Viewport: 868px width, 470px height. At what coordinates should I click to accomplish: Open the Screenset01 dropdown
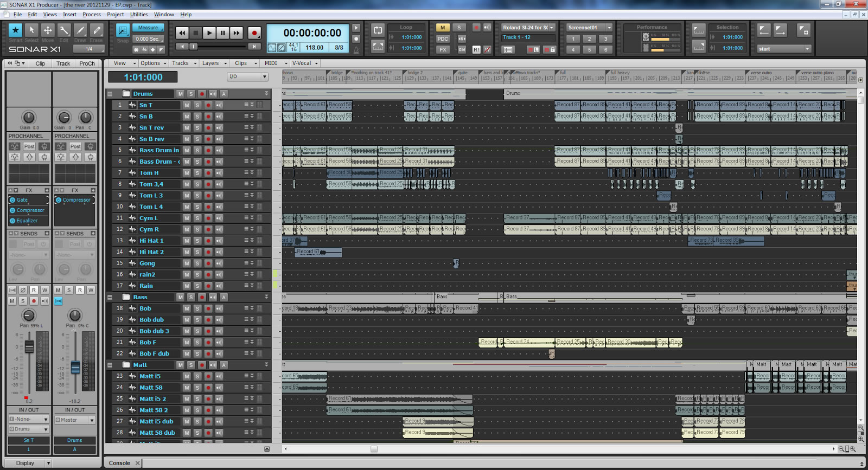590,28
